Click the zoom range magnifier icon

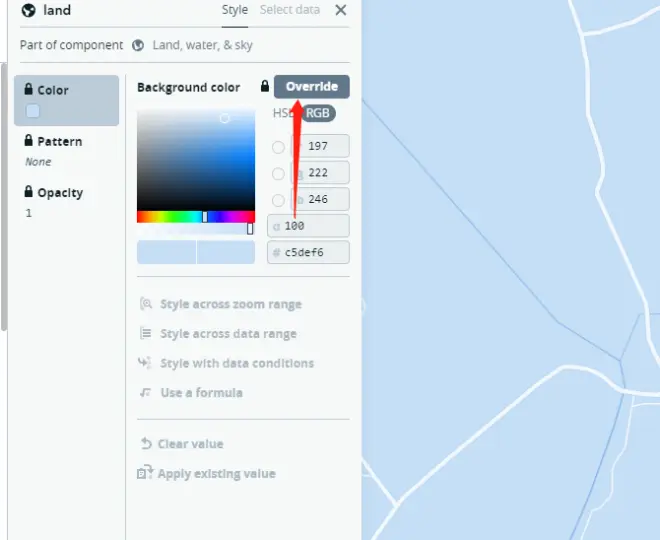tap(146, 303)
